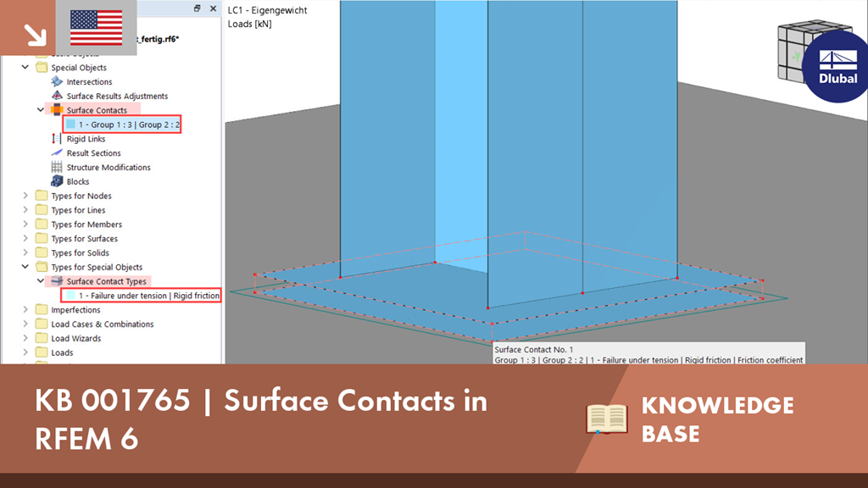Viewport: 868px width, 488px height.
Task: Click the Rigid Links icon
Action: 57,139
